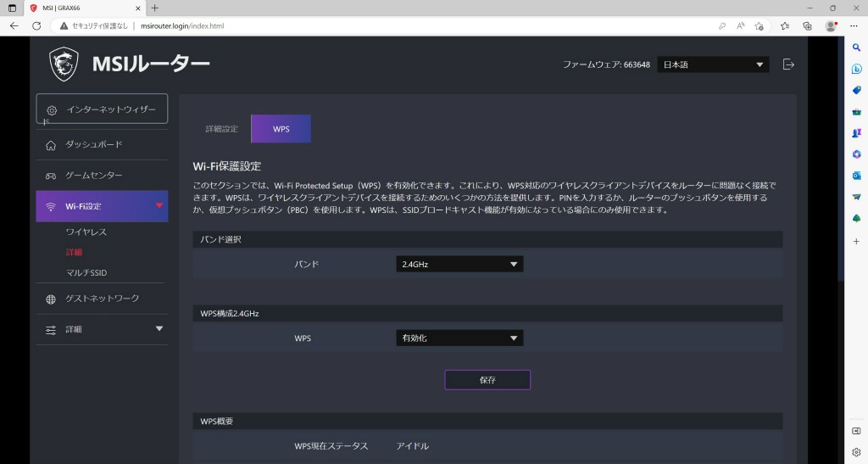Collapse the Wi-Fi設定 menu arrow
This screenshot has height=464, width=868.
click(x=159, y=205)
